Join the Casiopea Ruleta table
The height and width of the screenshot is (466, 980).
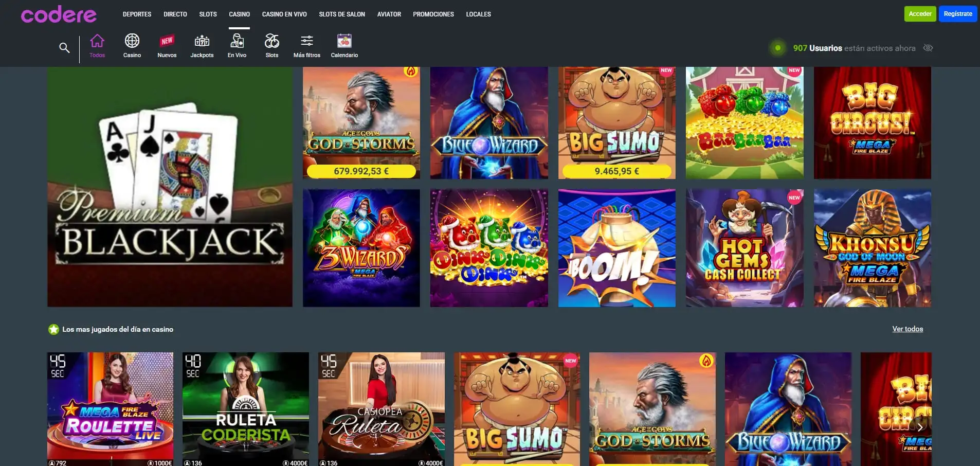382,409
